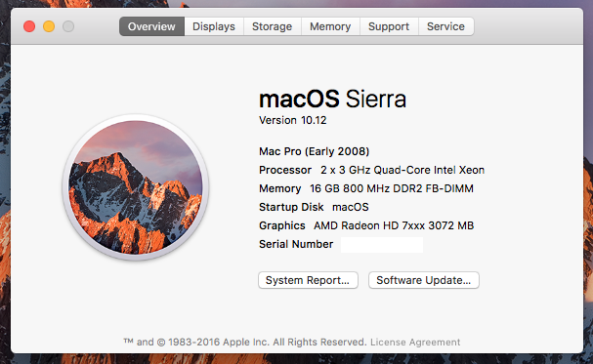
Task: Click graphics value AMD Radeon HD 7xxx 3072 MB
Action: pos(394,225)
